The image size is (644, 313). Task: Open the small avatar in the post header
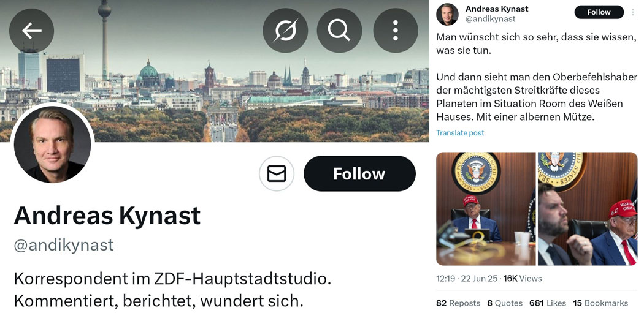(447, 14)
